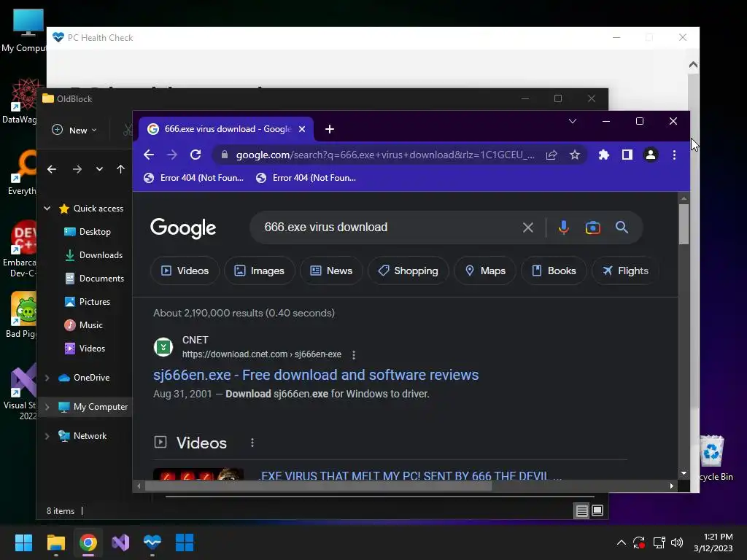
Task: Show hidden system tray icons
Action: [622, 542]
